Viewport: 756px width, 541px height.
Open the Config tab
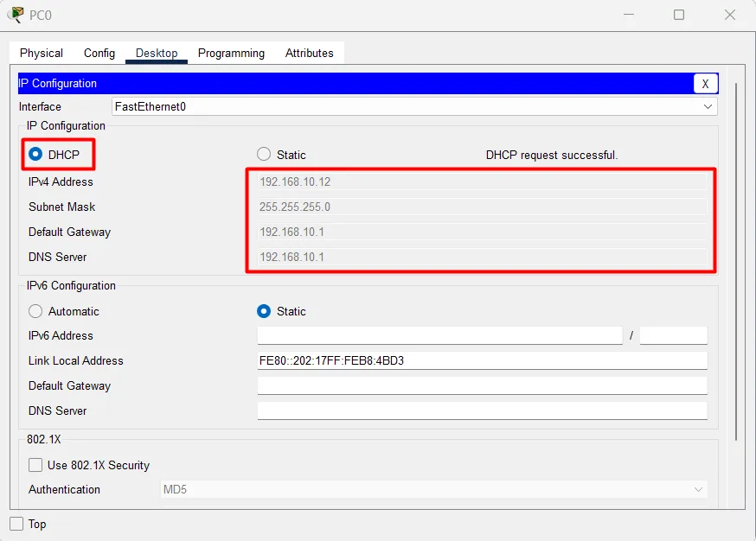(x=99, y=53)
